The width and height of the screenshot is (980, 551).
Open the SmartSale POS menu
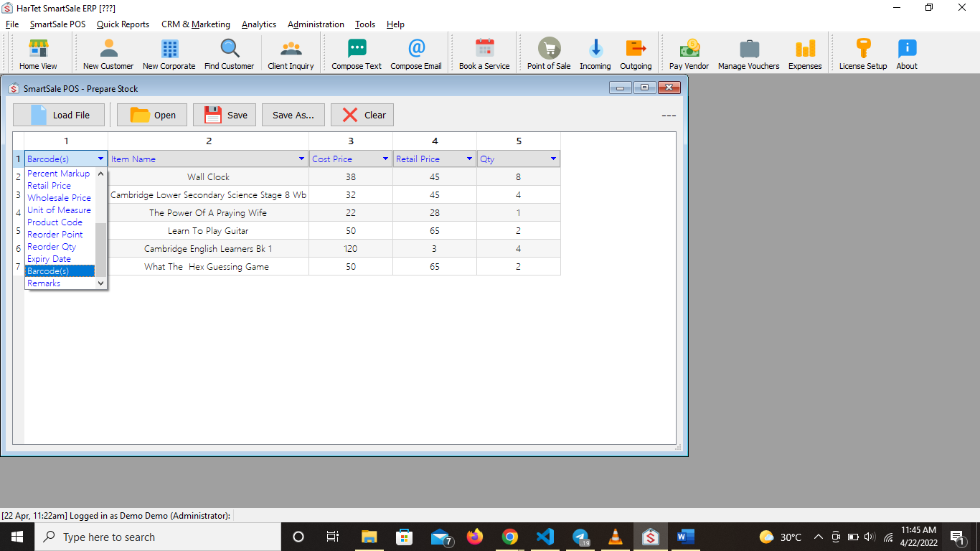click(57, 24)
